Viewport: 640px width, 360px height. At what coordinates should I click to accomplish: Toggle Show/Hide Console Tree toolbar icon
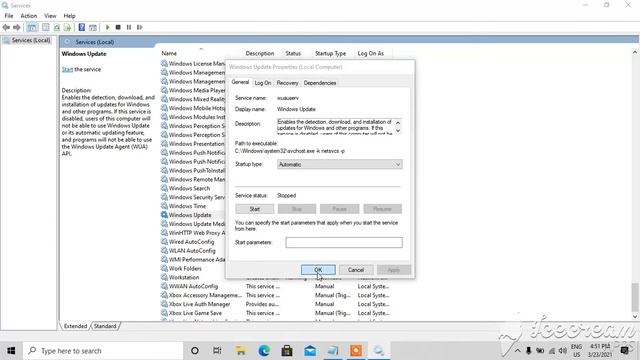(31, 27)
